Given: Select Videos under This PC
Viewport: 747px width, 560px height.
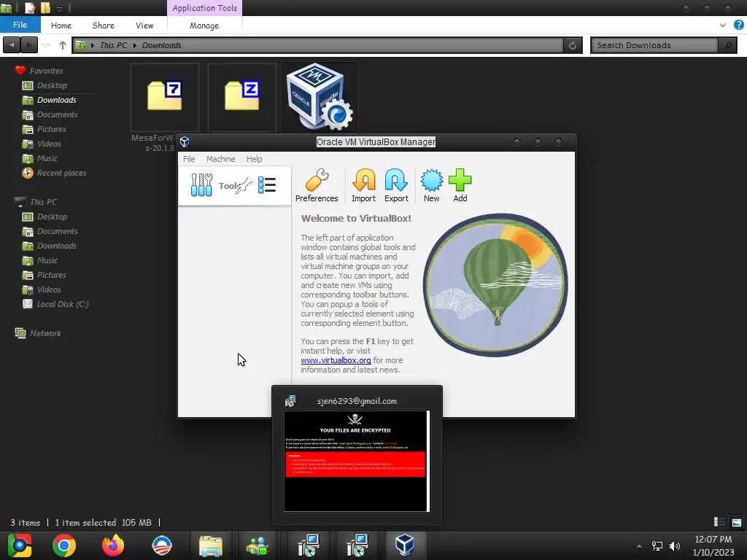Looking at the screenshot, I should coord(49,289).
